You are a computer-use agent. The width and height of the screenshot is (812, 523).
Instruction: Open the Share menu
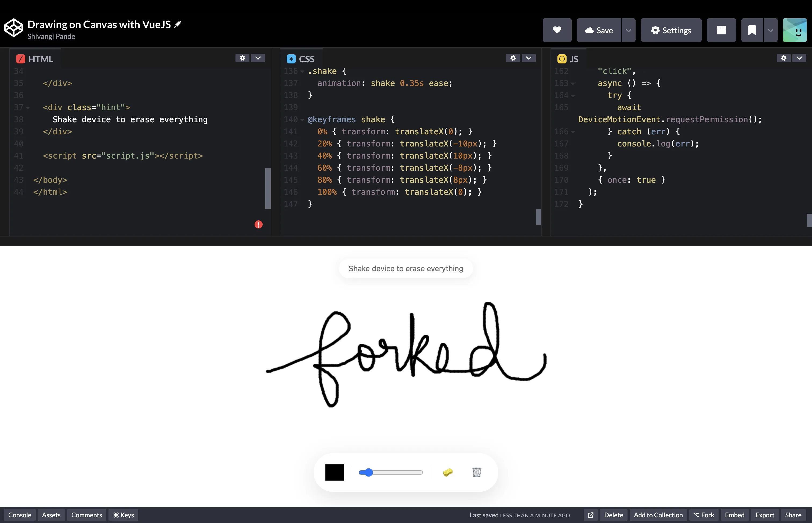pyautogui.click(x=793, y=515)
